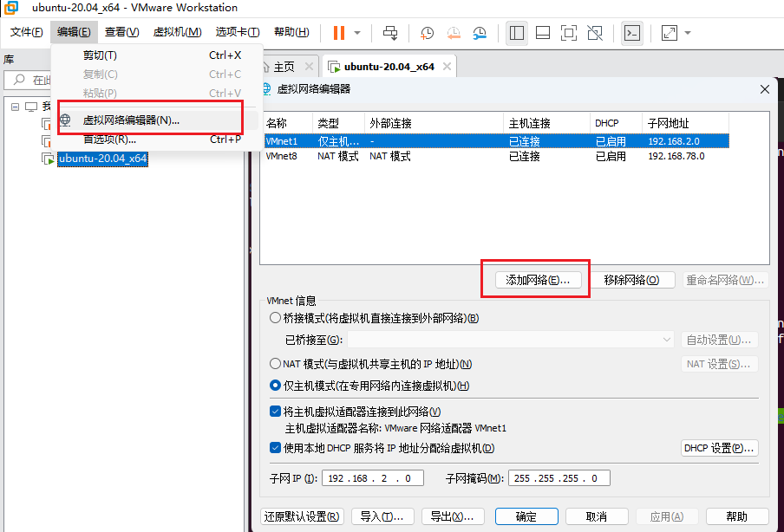This screenshot has height=532, width=784.
Task: Select 仅主机模式 radio button
Action: pos(275,386)
